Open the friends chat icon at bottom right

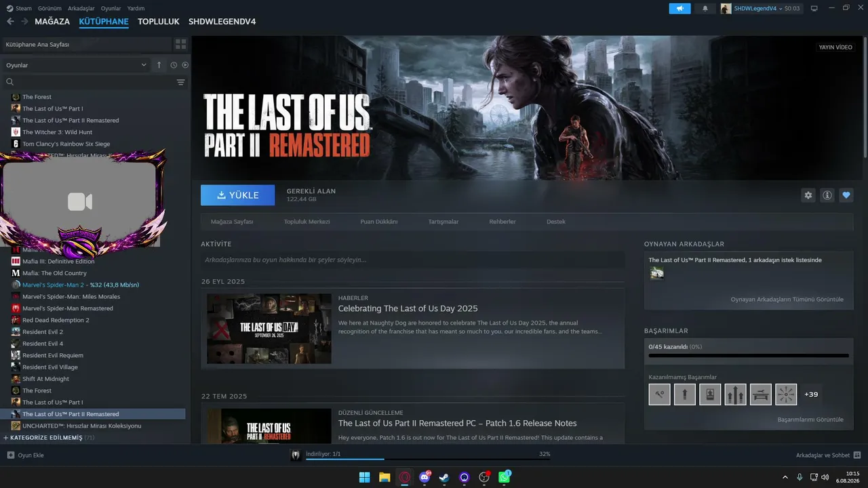(857, 455)
